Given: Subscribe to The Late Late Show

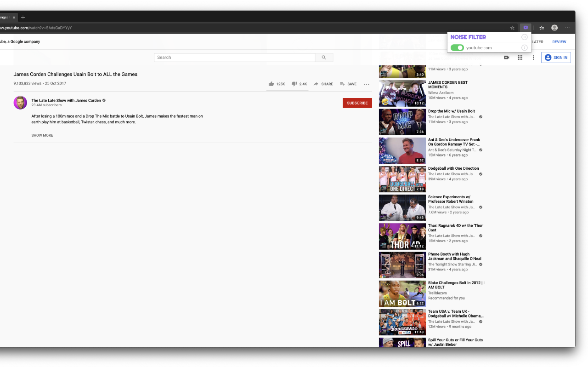Looking at the screenshot, I should tap(357, 103).
